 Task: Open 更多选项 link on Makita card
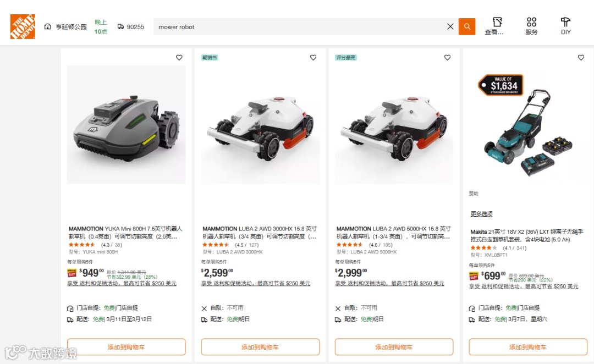481,214
